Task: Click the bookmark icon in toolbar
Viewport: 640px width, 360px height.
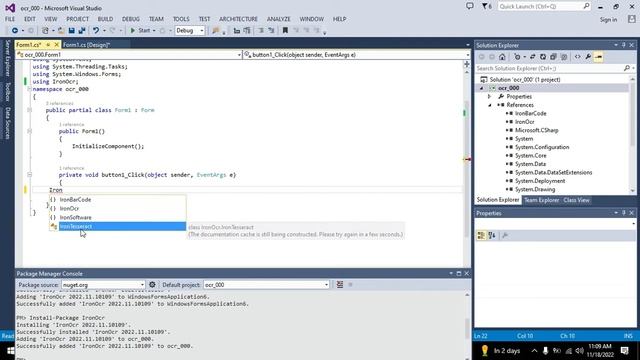Action: coord(285,31)
